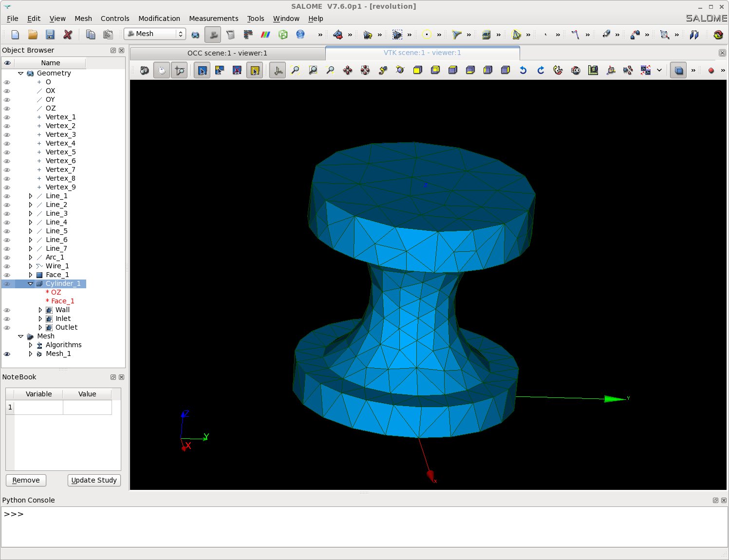Select the Outlet group in tree
Screen dimensions: 729x560
[66, 328]
